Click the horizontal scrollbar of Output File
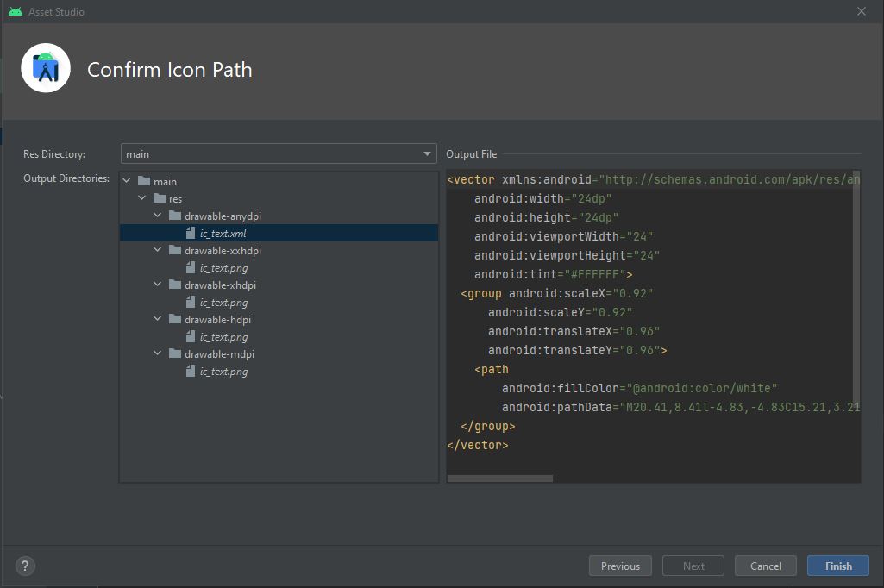This screenshot has width=884, height=588. point(500,478)
